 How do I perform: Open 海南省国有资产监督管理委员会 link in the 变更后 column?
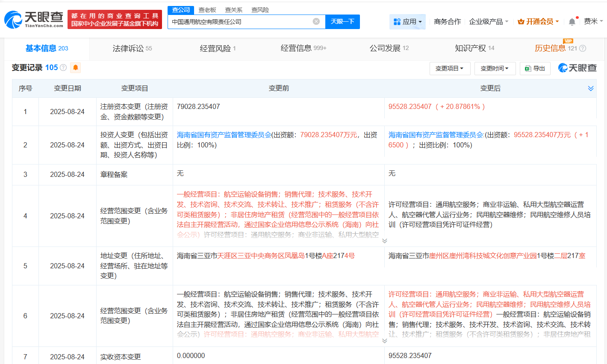[436, 135]
